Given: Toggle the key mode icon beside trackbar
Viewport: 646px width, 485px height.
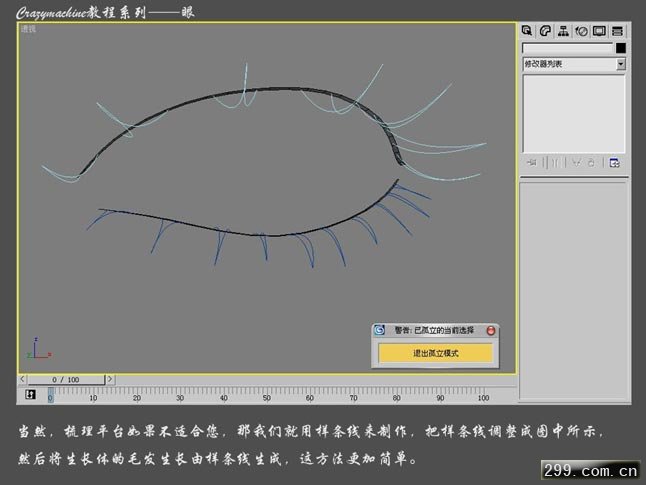Looking at the screenshot, I should pyautogui.click(x=30, y=394).
